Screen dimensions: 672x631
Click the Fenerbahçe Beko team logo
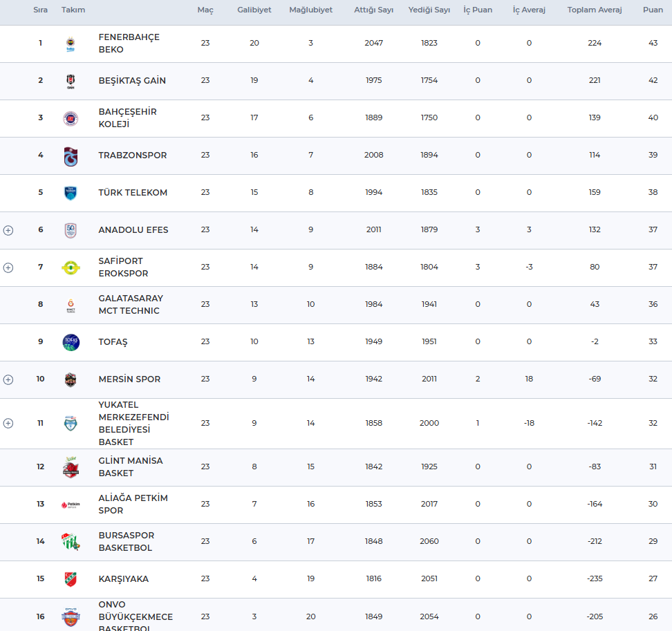pos(71,44)
